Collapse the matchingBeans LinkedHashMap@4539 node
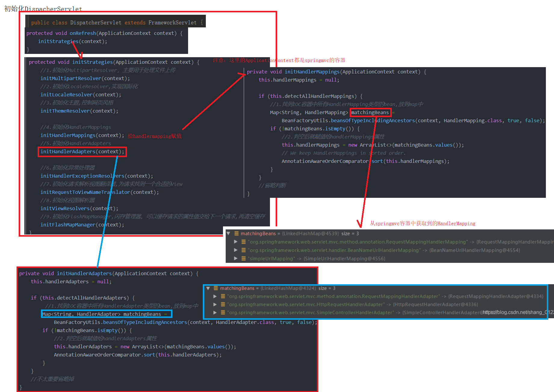The width and height of the screenshot is (554, 392). (x=228, y=233)
